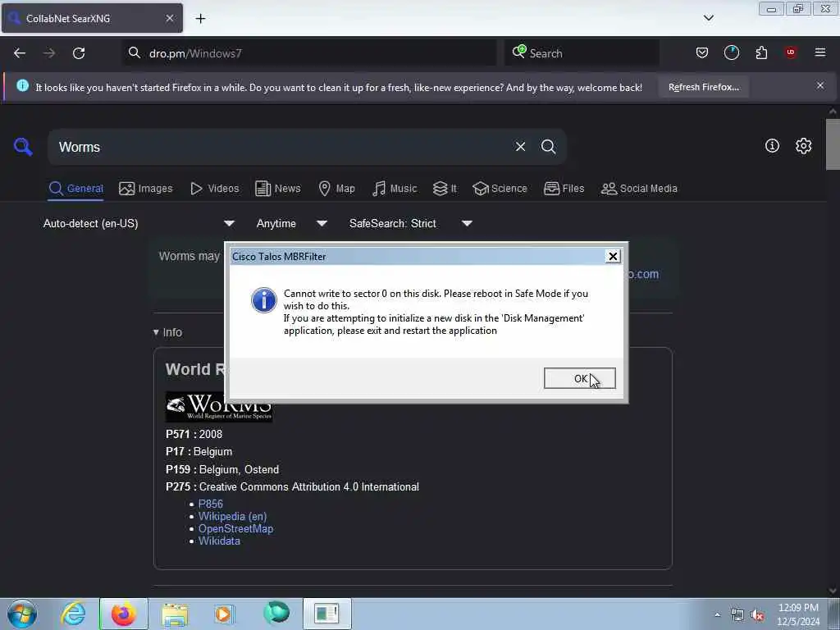The width and height of the screenshot is (840, 630).
Task: Click the Refresh Firefox button
Action: pos(703,87)
